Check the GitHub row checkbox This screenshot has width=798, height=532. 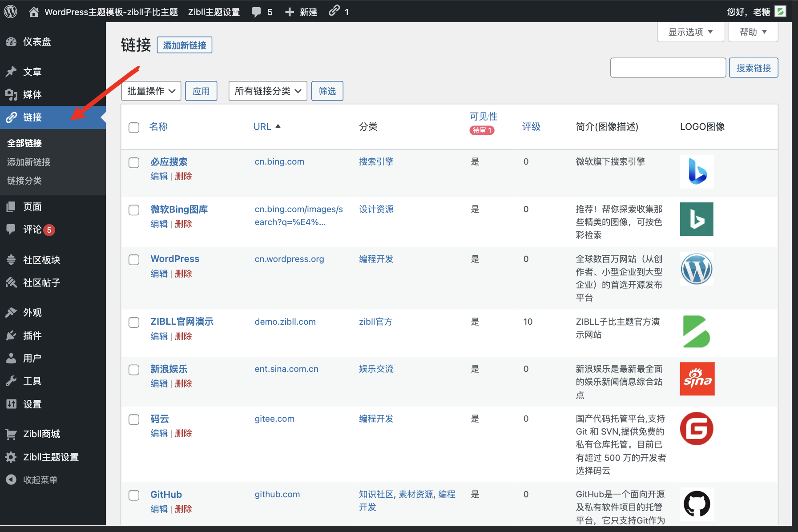click(134, 495)
